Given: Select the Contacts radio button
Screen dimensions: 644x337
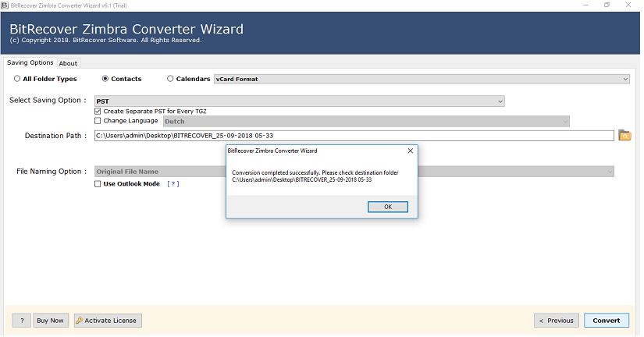Looking at the screenshot, I should coord(105,79).
